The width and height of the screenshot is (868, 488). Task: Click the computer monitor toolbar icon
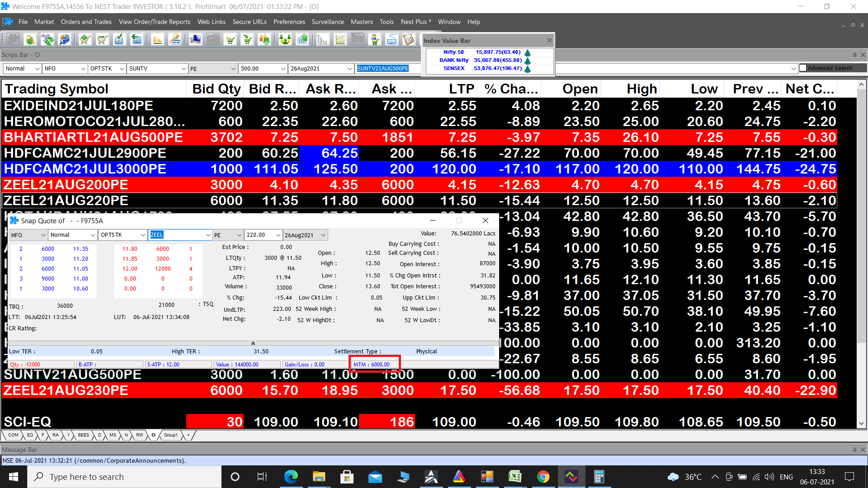(196, 40)
